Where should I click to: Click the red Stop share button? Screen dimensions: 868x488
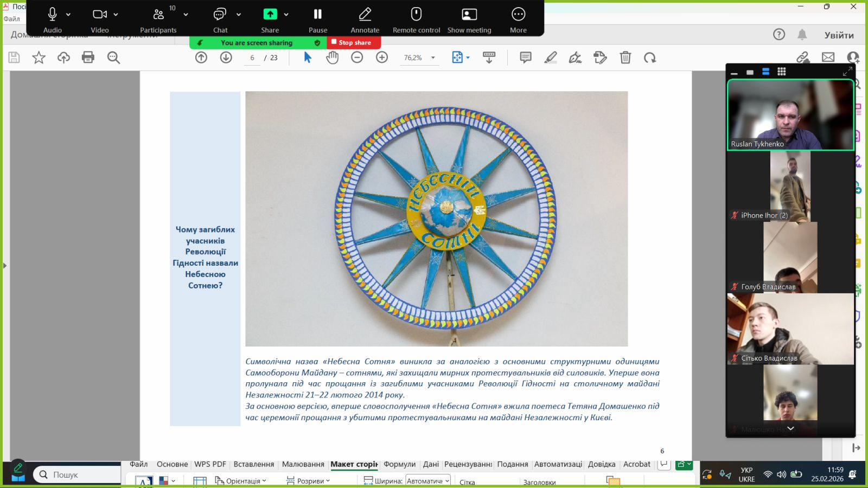[354, 42]
